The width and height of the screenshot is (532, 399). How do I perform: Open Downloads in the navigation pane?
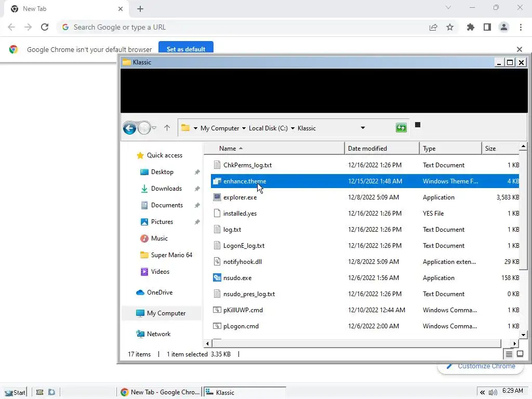click(x=166, y=189)
